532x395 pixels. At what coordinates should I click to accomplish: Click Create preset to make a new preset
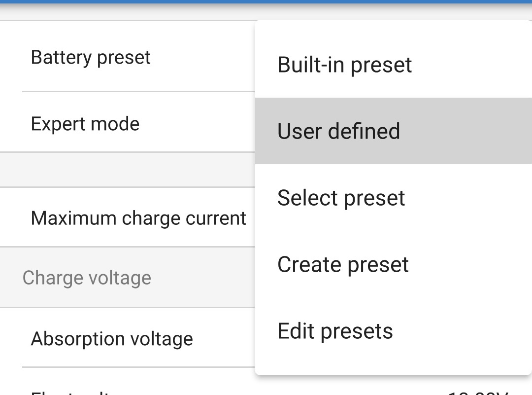point(343,264)
